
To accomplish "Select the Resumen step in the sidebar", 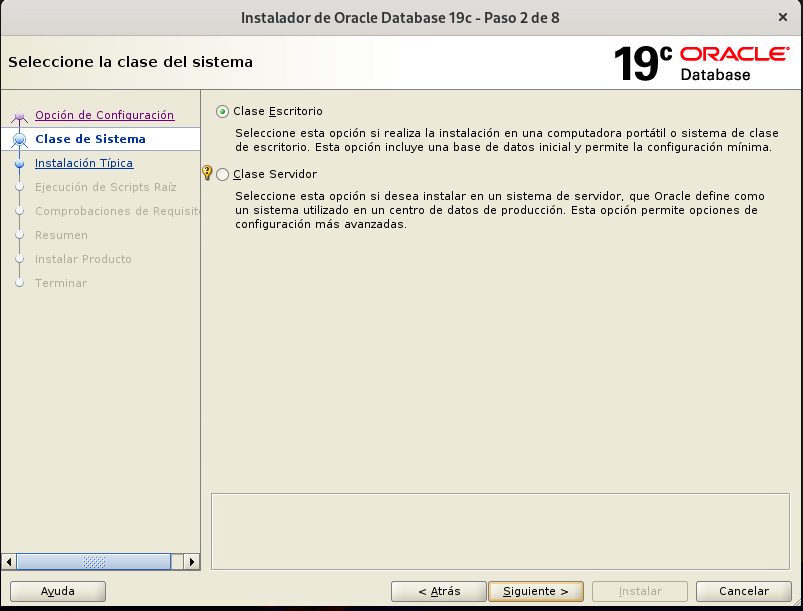I will tap(61, 235).
